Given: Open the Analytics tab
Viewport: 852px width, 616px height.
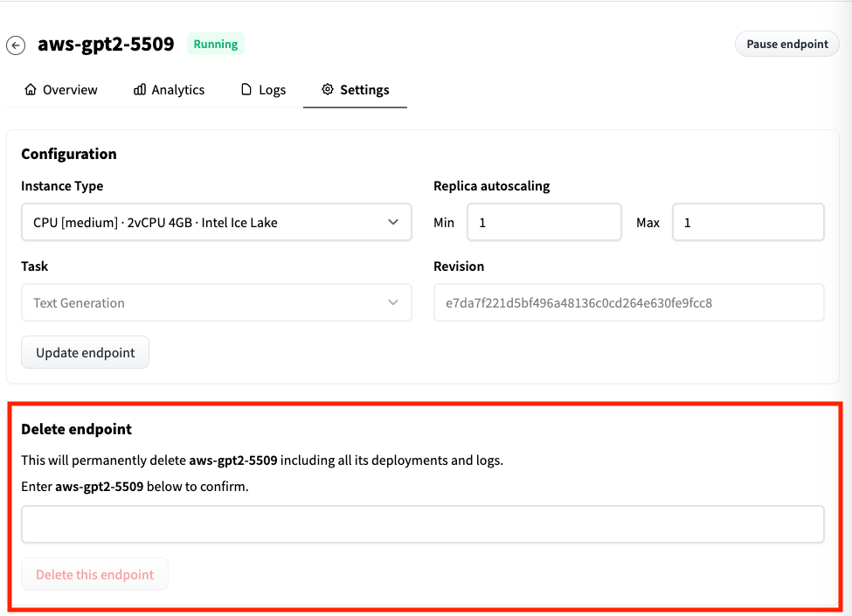Looking at the screenshot, I should (177, 90).
